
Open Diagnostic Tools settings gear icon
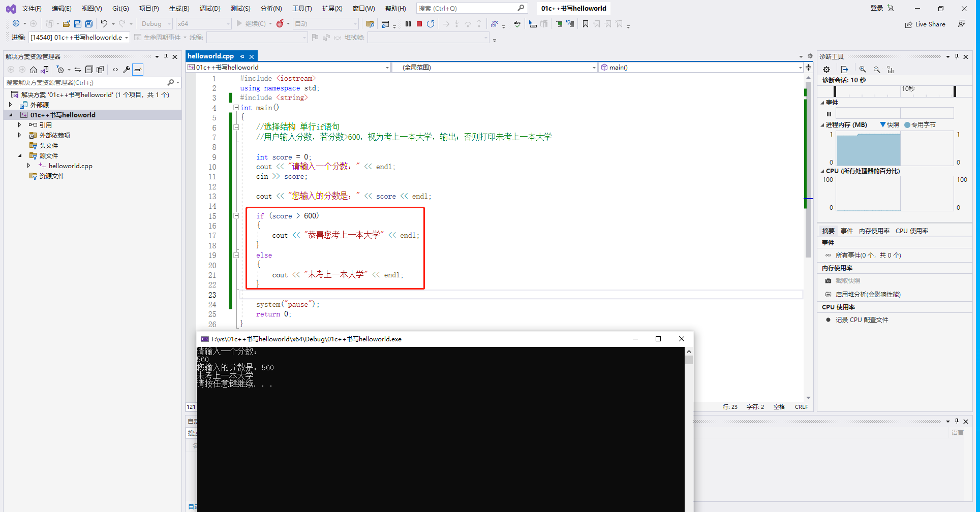[826, 70]
